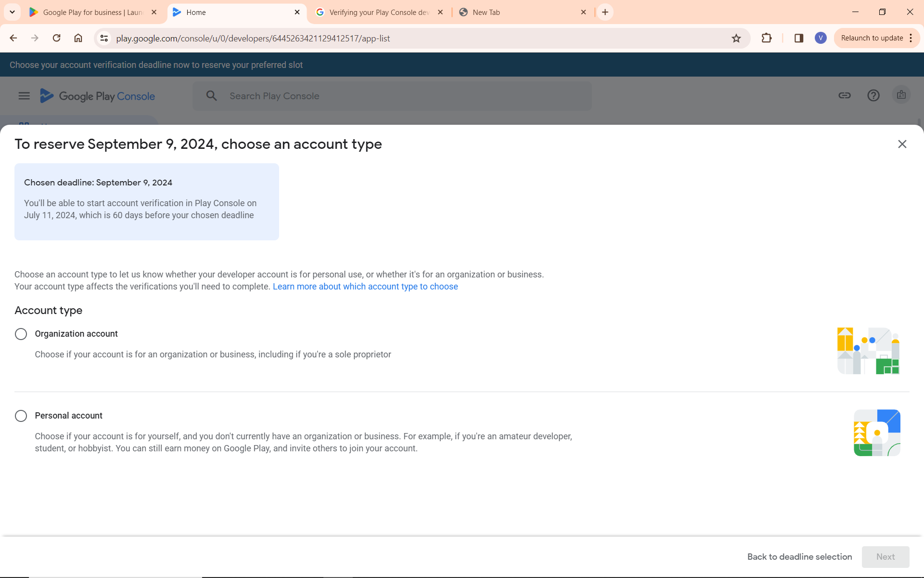Bookmark this page with star icon
Screen dimensions: 924x578
pyautogui.click(x=736, y=39)
